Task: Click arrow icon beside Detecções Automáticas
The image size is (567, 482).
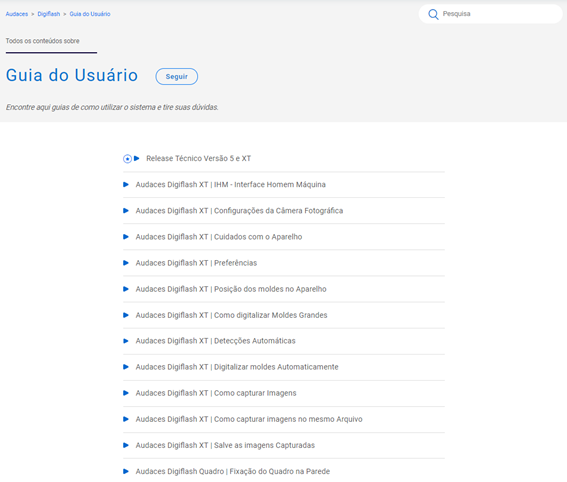Action: tap(126, 341)
